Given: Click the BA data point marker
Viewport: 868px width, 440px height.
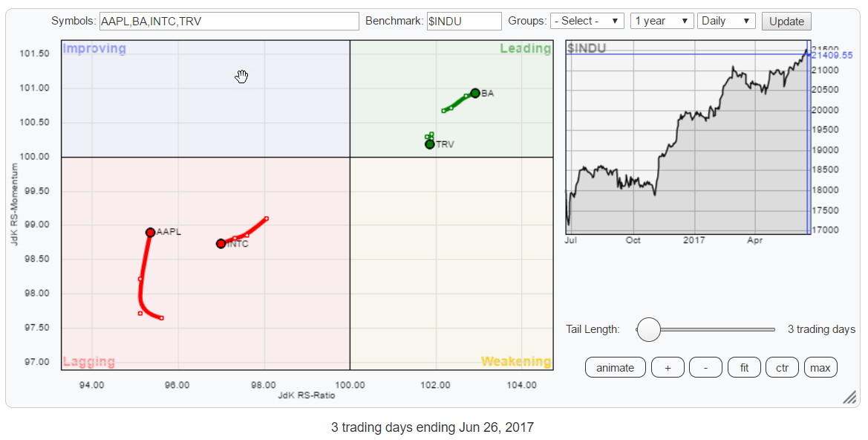Looking at the screenshot, I should pos(475,94).
